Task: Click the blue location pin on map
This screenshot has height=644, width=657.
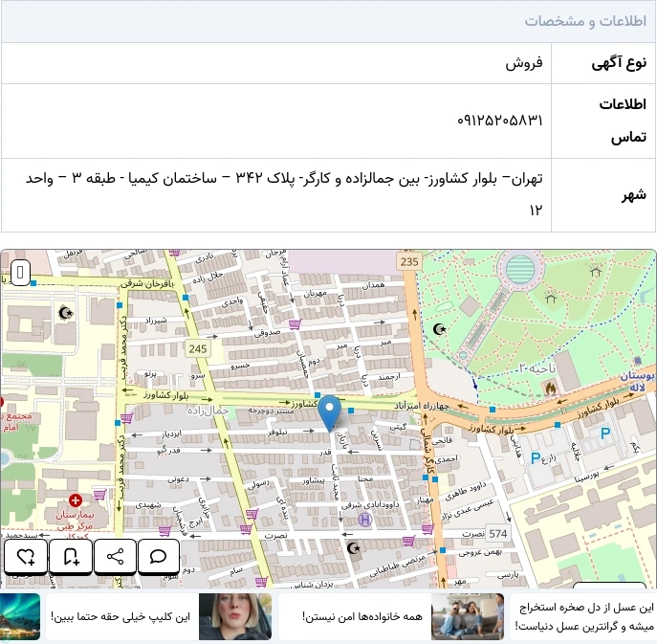Action: point(330,413)
